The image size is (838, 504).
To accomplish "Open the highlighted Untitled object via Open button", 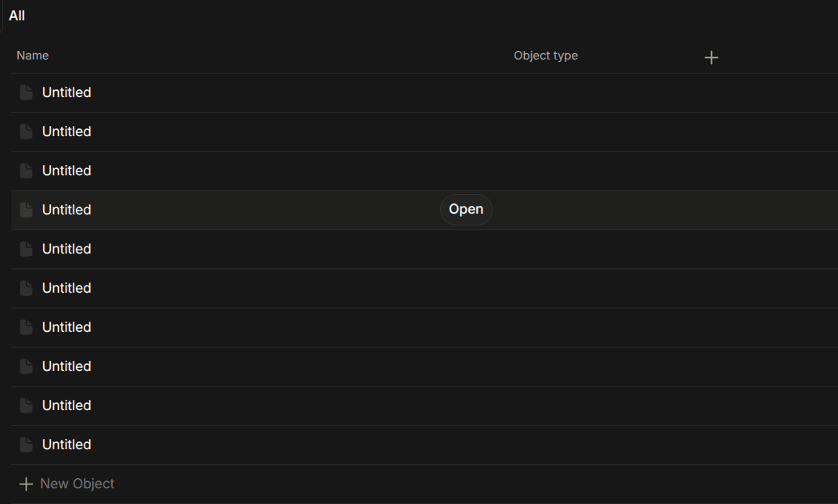I will (x=466, y=209).
